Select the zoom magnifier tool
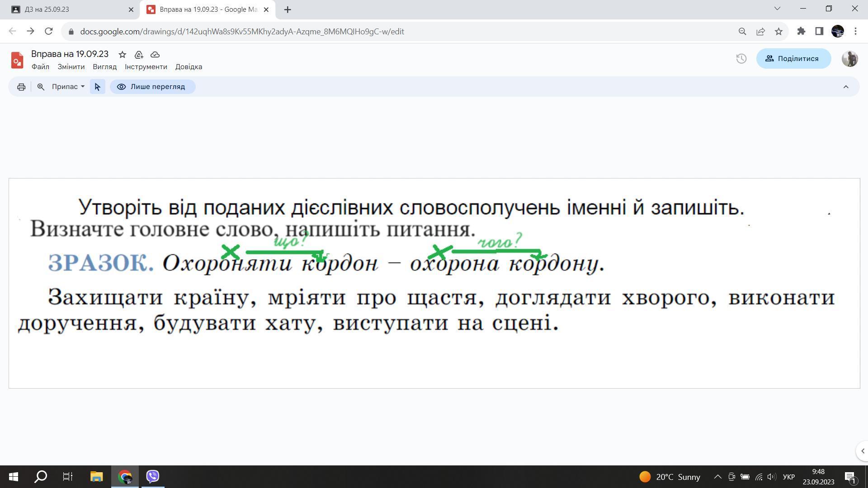This screenshot has height=488, width=868. tap(41, 87)
